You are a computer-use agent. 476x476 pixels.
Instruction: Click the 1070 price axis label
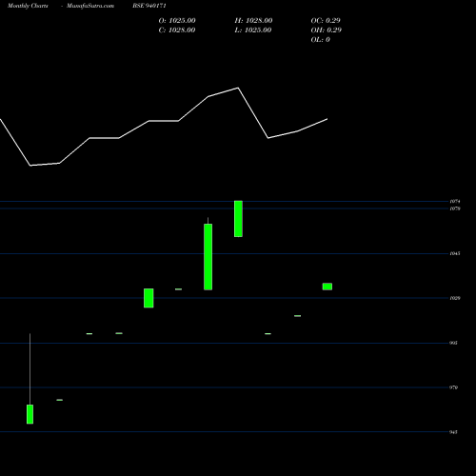point(455,208)
